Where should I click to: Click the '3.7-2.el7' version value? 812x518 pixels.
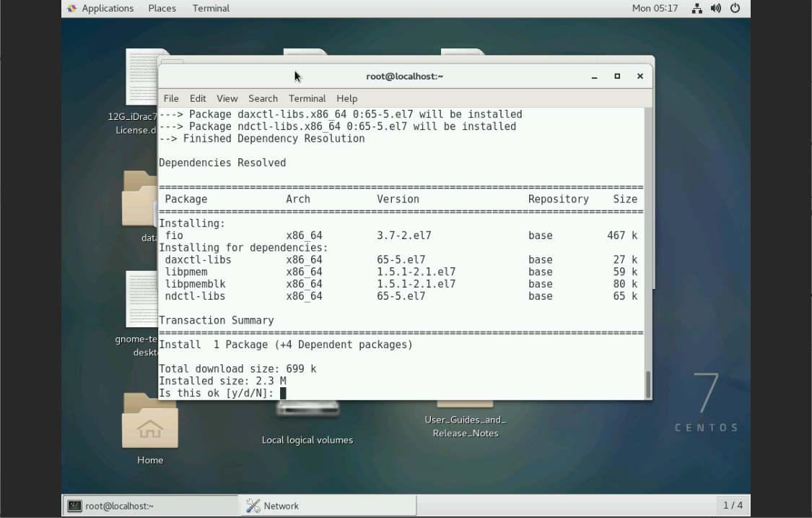[404, 236]
